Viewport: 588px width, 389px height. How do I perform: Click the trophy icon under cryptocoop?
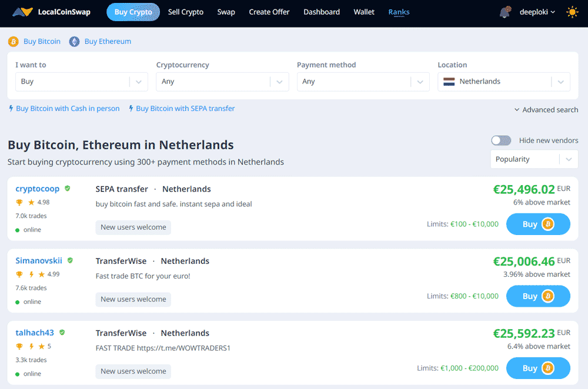point(19,202)
